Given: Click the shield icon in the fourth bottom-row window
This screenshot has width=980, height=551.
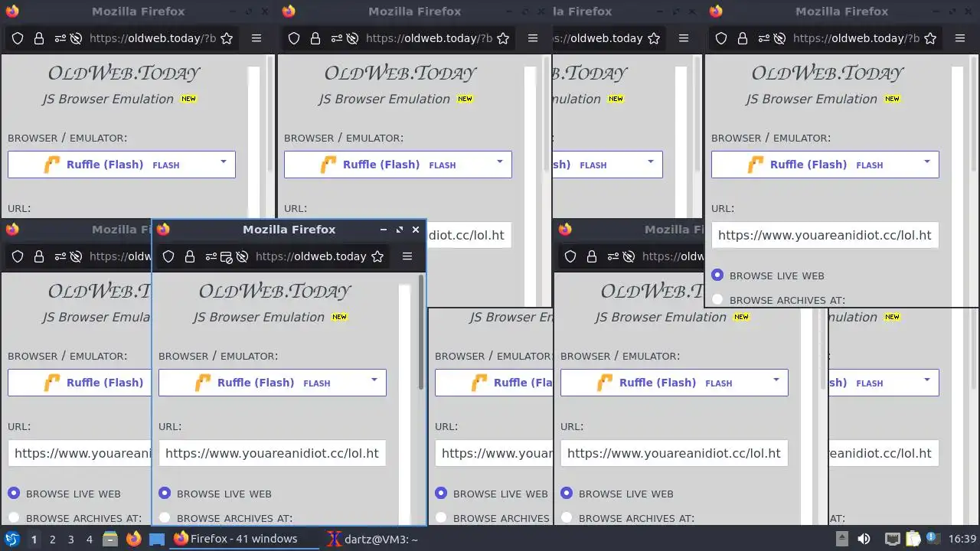Looking at the screenshot, I should (570, 256).
